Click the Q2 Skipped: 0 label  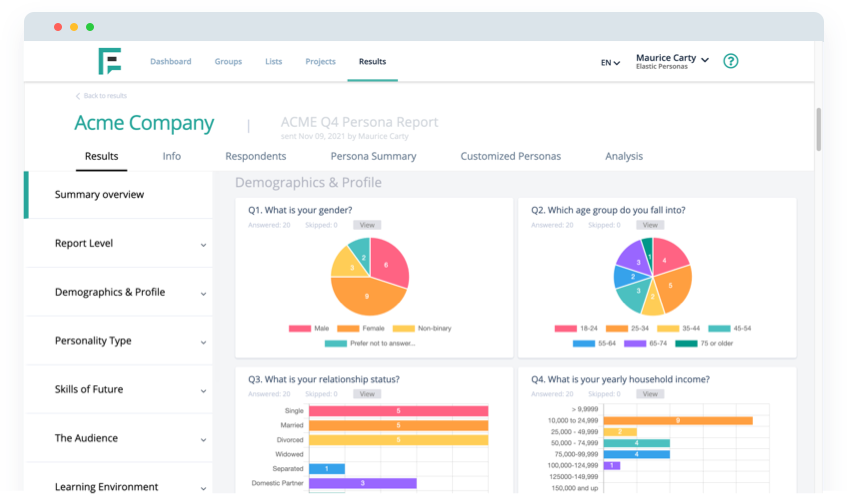tap(604, 225)
